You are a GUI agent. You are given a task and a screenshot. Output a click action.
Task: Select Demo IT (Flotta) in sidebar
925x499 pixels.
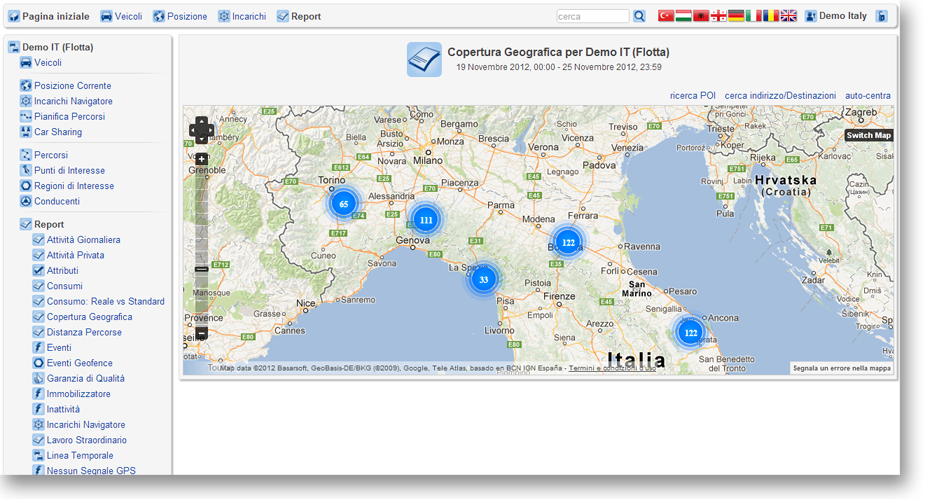point(51,47)
